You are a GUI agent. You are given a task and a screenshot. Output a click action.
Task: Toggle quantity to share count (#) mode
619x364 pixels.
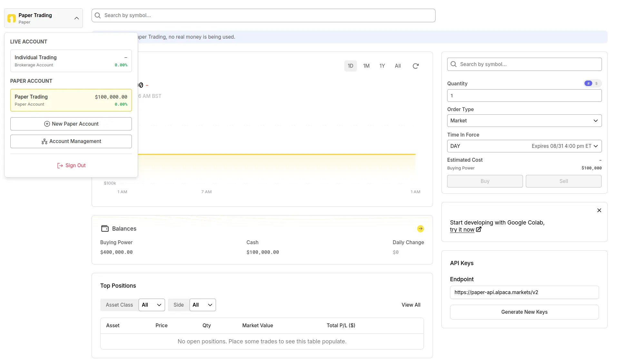(588, 83)
